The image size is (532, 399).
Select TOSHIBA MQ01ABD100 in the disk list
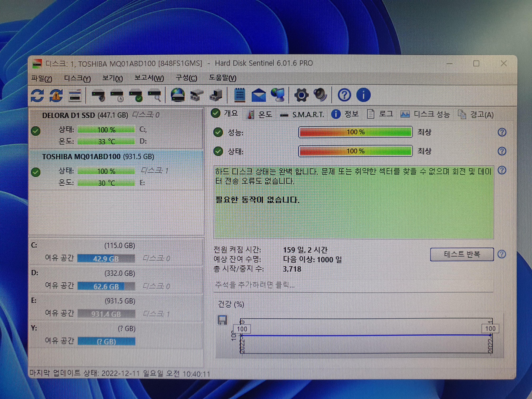click(x=116, y=170)
